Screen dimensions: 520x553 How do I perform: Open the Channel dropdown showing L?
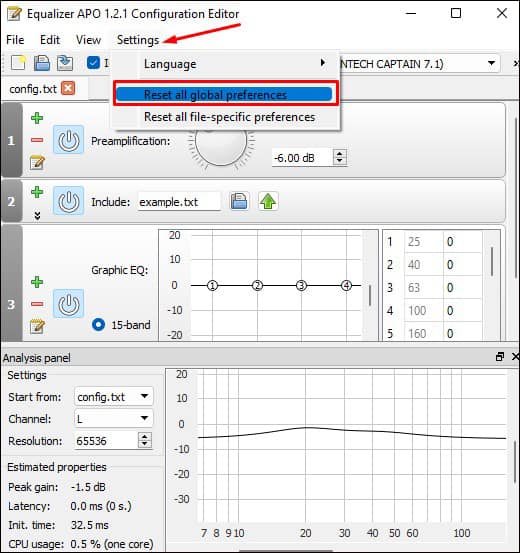(114, 419)
